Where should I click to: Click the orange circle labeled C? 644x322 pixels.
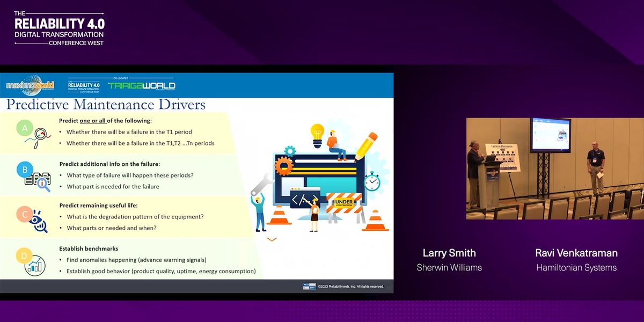coord(24,214)
